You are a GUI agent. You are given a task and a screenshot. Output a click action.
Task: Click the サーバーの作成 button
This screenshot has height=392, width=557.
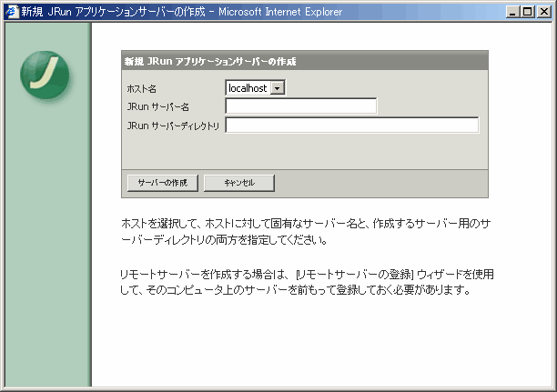pyautogui.click(x=163, y=183)
